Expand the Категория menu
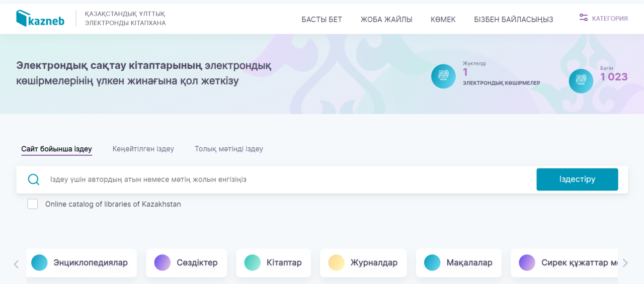 pos(609,19)
